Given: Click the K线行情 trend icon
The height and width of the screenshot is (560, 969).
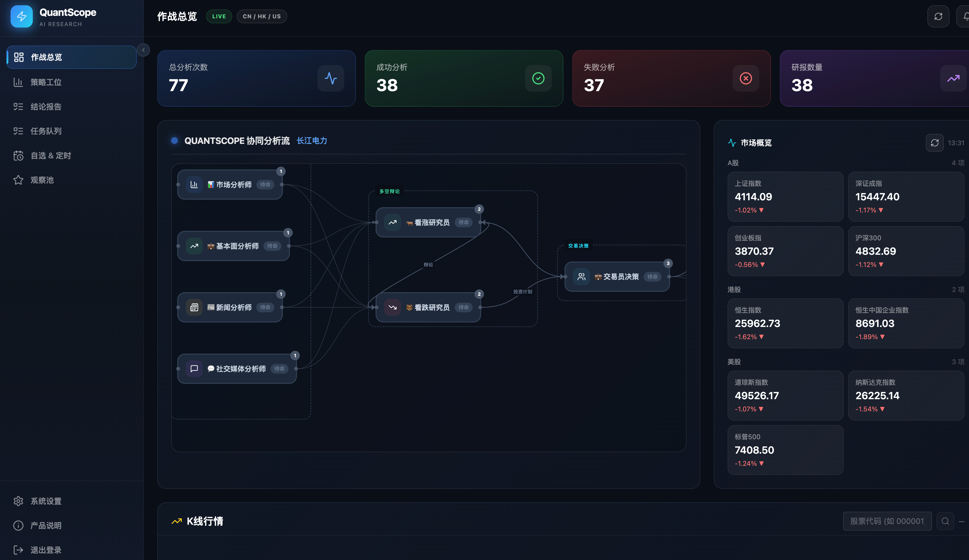Looking at the screenshot, I should point(176,521).
